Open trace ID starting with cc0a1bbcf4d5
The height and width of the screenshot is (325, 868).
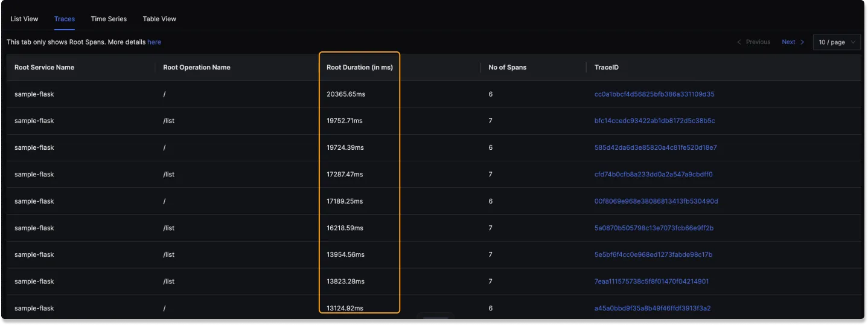[654, 94]
